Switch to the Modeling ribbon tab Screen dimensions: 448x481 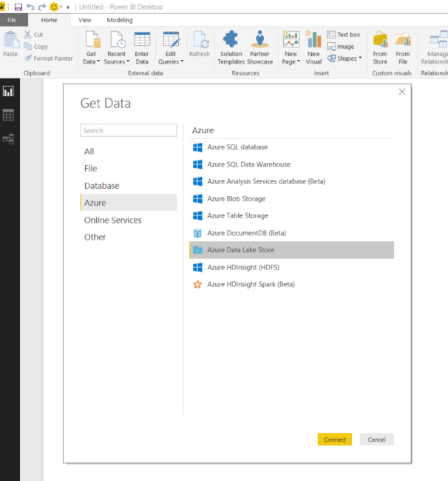click(x=120, y=20)
